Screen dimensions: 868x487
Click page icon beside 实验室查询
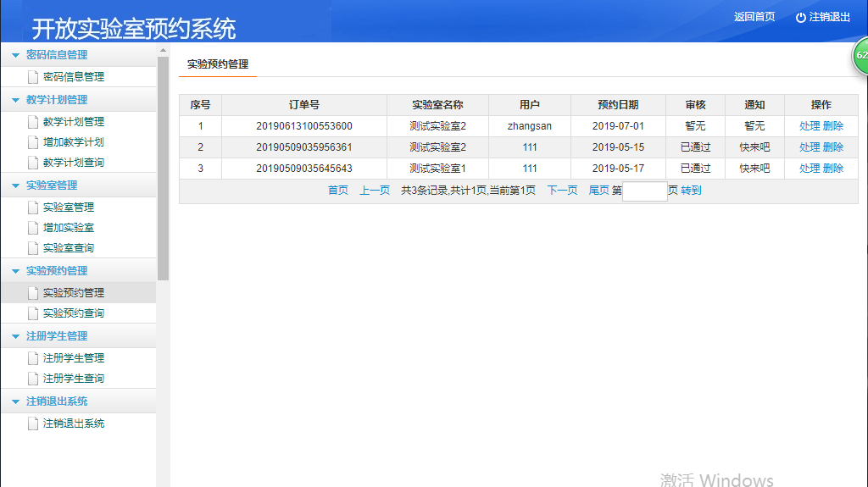click(x=33, y=248)
